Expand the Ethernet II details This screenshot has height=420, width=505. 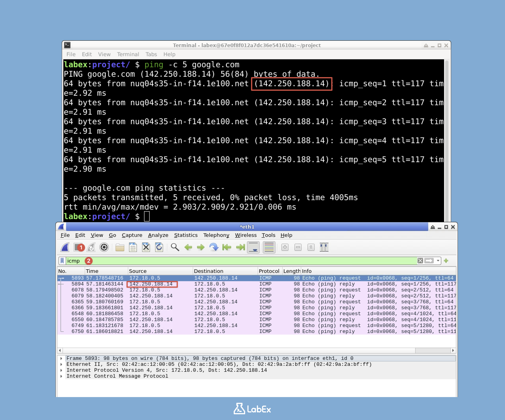pyautogui.click(x=61, y=364)
